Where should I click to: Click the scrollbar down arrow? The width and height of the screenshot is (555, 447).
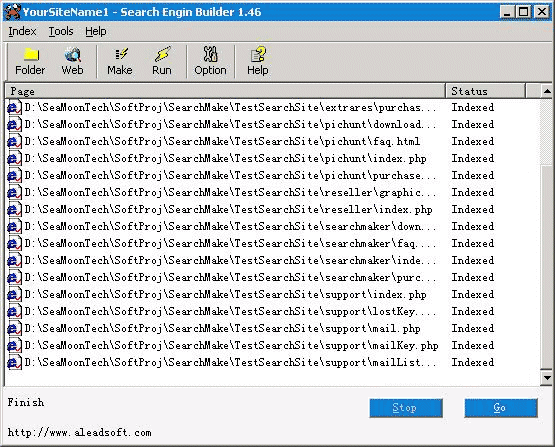(547, 378)
